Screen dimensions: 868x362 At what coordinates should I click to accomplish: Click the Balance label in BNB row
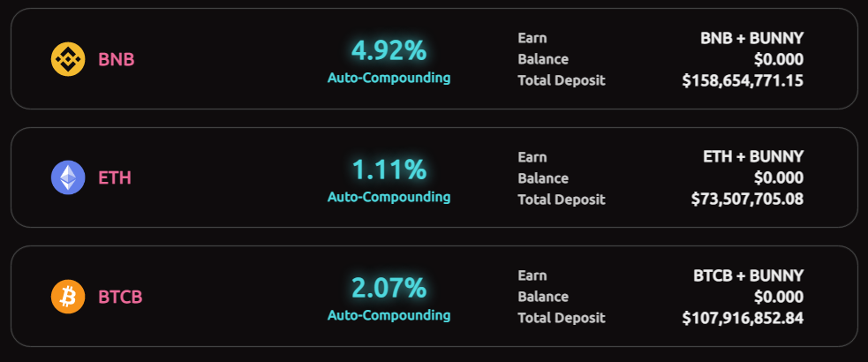[543, 59]
